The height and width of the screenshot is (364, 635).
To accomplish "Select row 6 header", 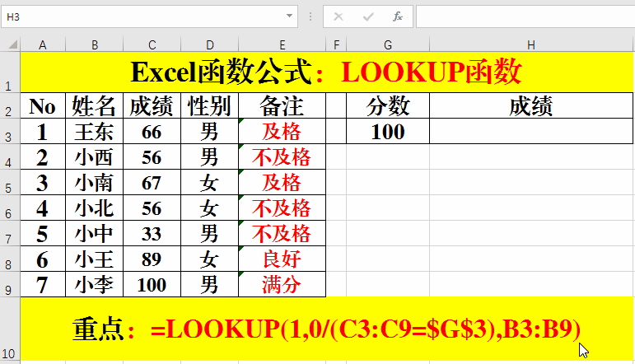I will [x=10, y=208].
